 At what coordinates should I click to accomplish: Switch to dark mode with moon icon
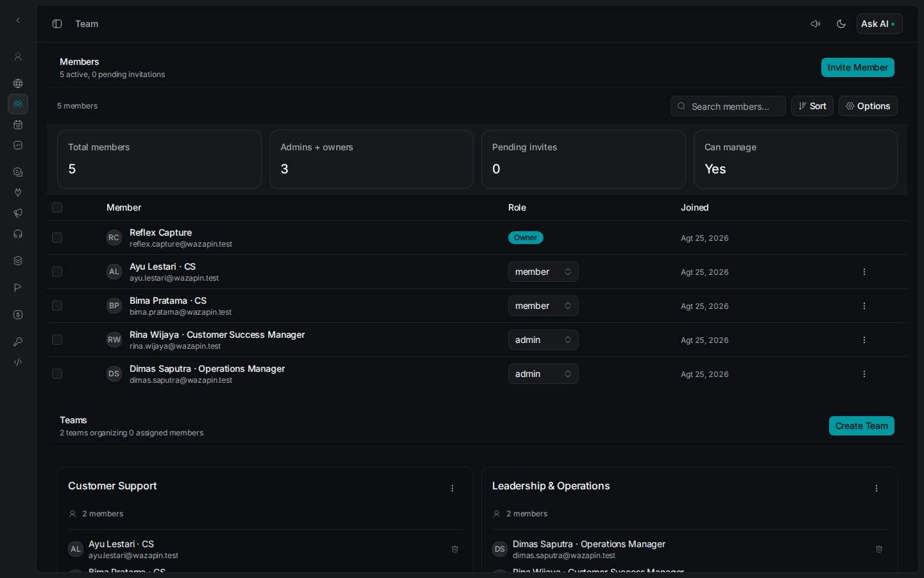[x=841, y=24]
